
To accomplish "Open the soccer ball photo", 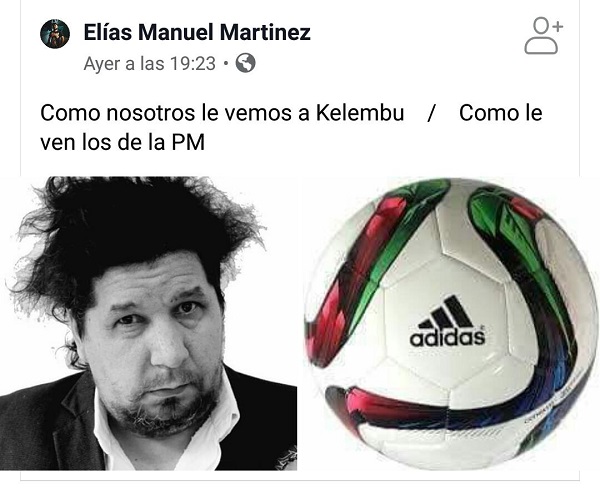I will [452, 323].
